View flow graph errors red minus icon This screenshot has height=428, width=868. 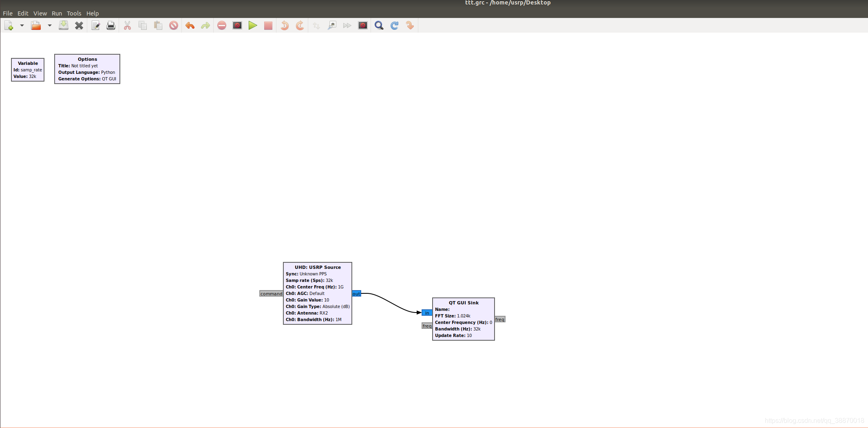[x=222, y=26]
